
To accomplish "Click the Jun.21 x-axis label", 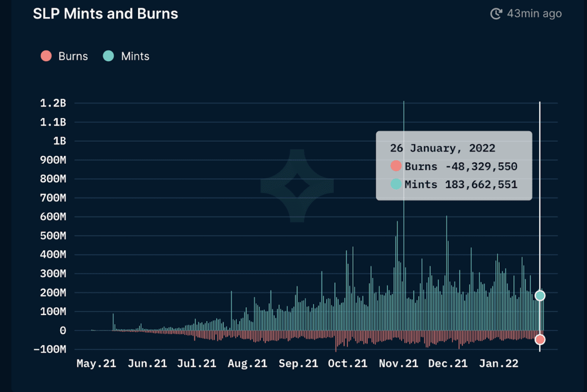I will [x=147, y=364].
